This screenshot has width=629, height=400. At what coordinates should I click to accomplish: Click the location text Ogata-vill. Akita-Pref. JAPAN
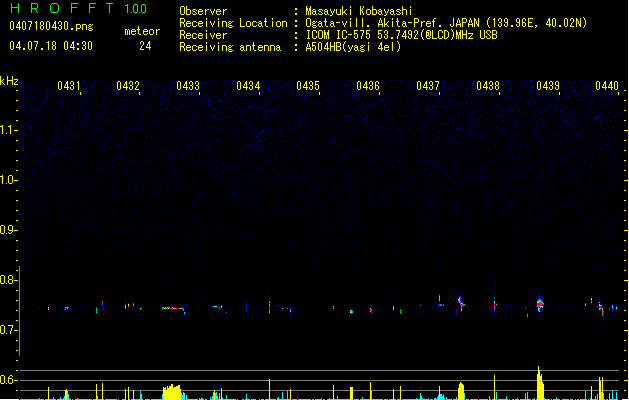click(x=391, y=23)
